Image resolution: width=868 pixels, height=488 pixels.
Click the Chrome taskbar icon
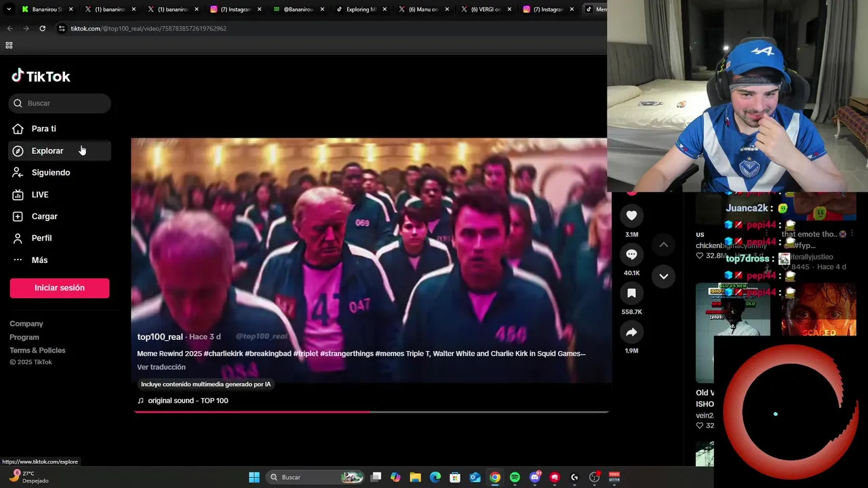pyautogui.click(x=495, y=477)
